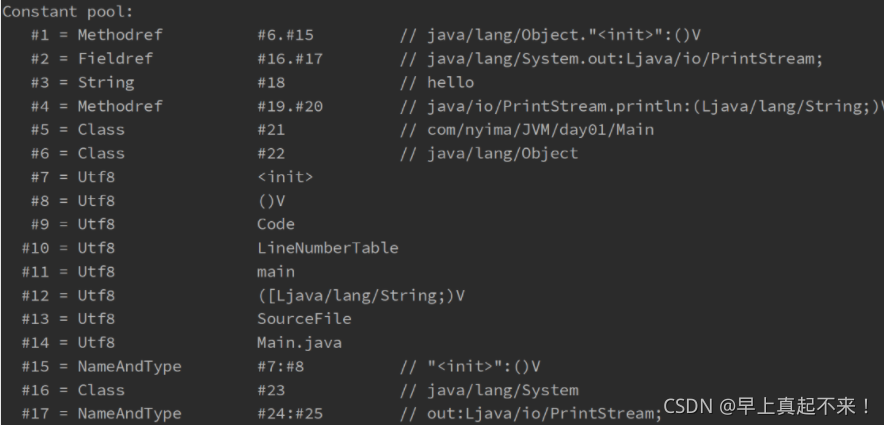Select the SourceFile entry
The image size is (884, 425).
coord(304,318)
